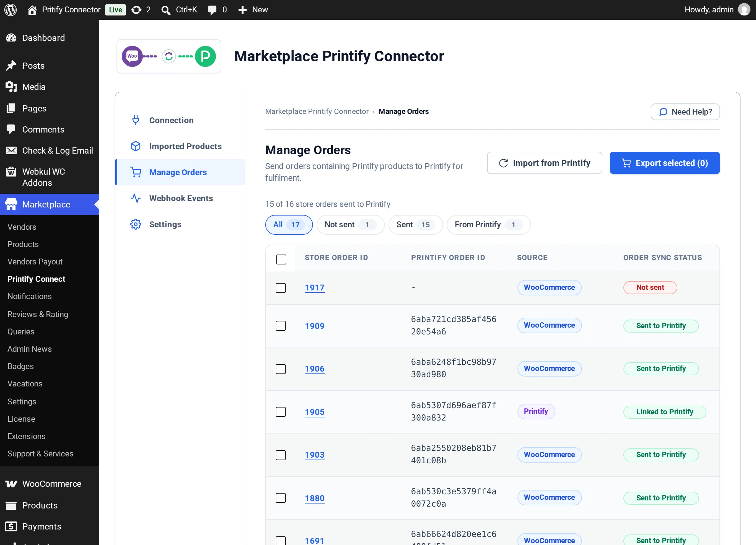Click the Export selected (0) button
This screenshot has height=545, width=756.
664,163
